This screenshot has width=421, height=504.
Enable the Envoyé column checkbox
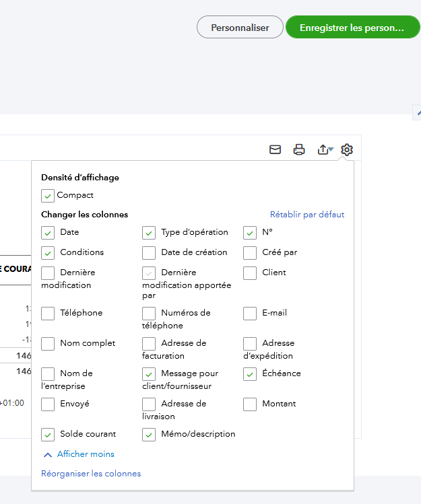pos(48,404)
